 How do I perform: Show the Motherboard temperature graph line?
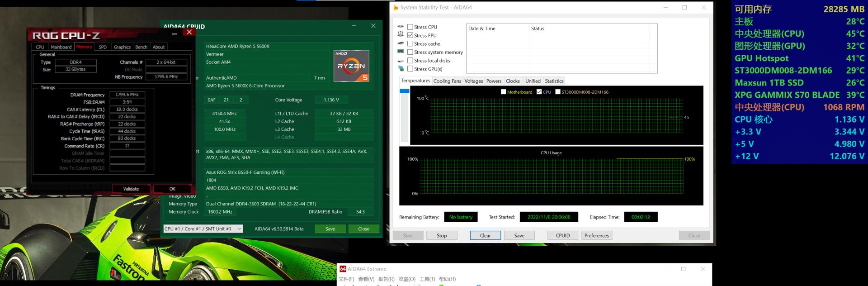pyautogui.click(x=503, y=92)
